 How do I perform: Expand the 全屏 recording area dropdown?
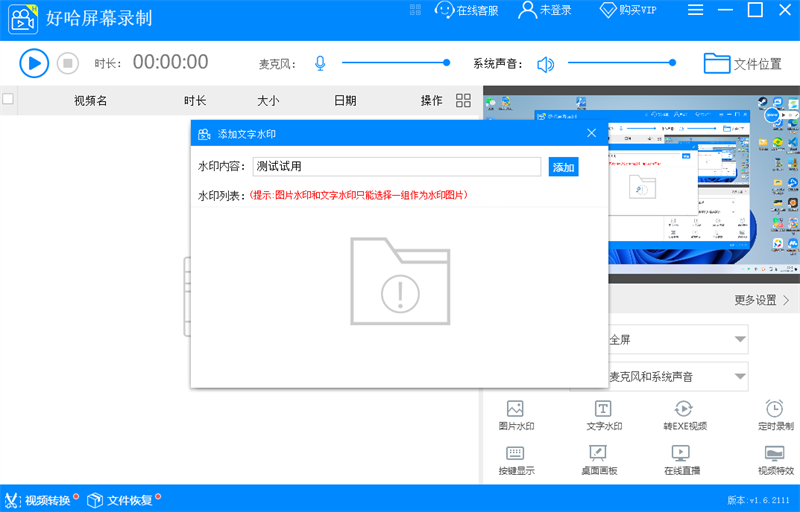[x=740, y=339]
